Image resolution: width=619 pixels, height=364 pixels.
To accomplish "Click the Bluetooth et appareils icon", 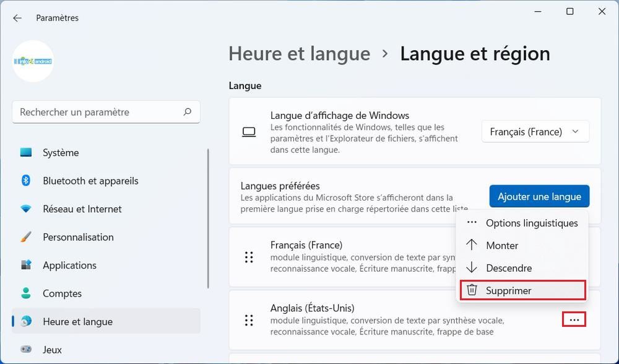I will pos(26,181).
